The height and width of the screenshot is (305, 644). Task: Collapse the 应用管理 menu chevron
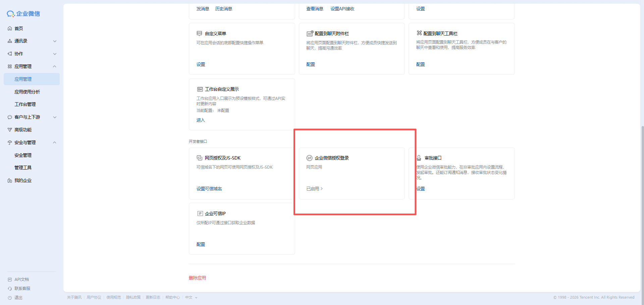pos(55,66)
